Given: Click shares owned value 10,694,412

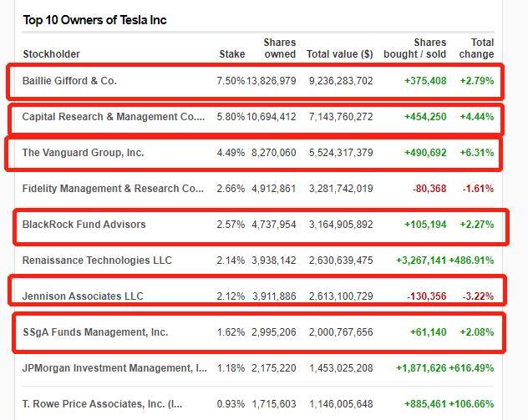Looking at the screenshot, I should (271, 117).
